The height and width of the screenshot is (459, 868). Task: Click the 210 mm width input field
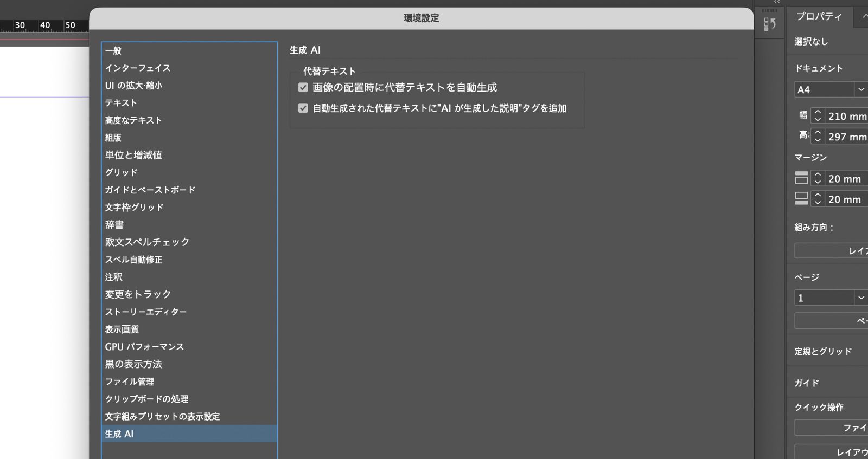pyautogui.click(x=846, y=116)
